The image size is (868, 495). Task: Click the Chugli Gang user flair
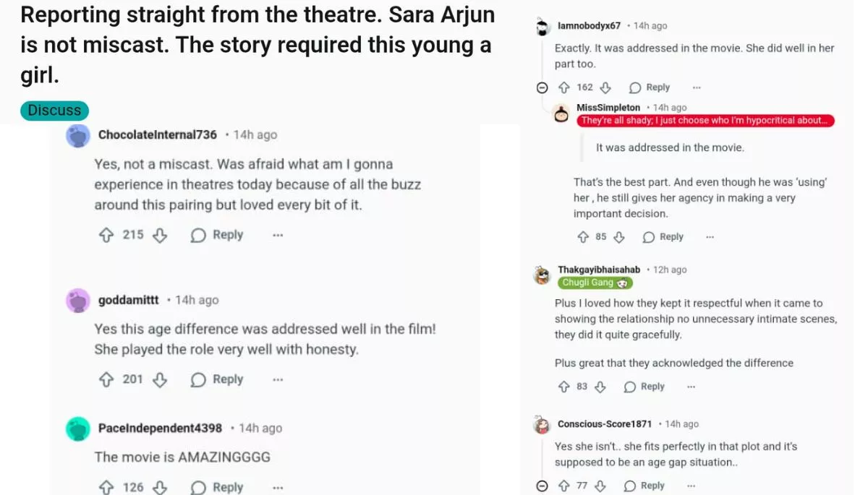tap(595, 283)
